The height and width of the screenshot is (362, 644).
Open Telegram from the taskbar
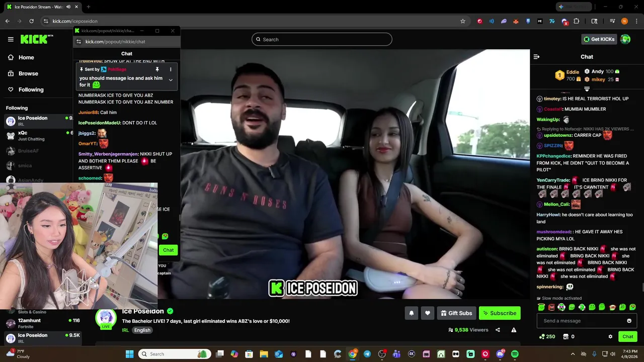pyautogui.click(x=367, y=354)
